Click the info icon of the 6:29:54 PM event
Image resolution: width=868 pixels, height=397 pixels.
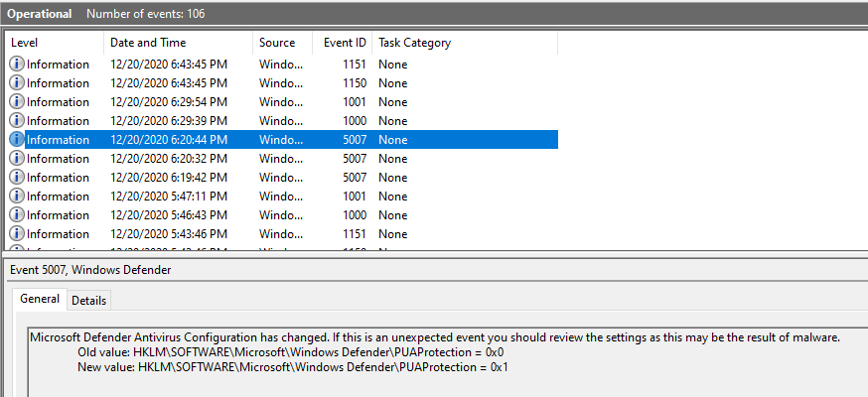click(17, 102)
